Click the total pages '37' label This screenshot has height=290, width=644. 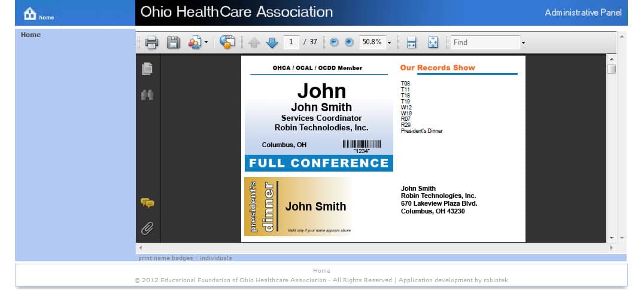click(x=314, y=42)
